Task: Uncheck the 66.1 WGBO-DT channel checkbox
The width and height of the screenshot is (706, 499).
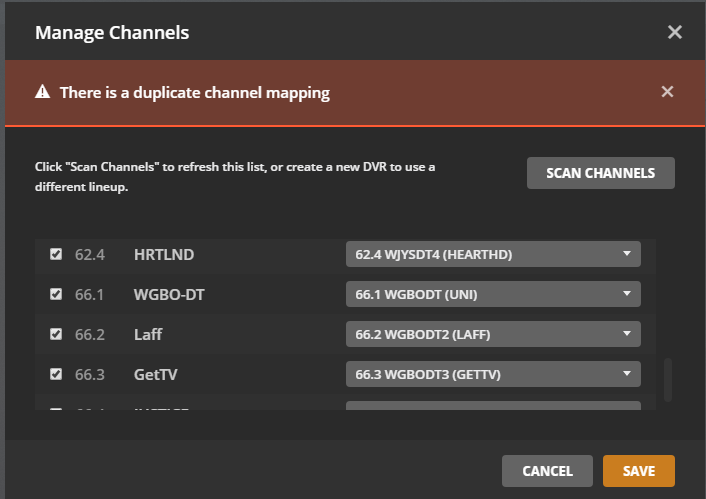Action: tap(56, 294)
